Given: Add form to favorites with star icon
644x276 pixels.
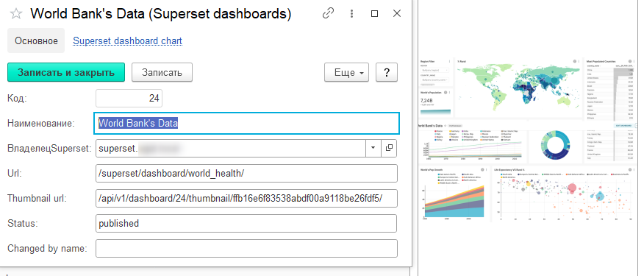Looking at the screenshot, I should 16,14.
